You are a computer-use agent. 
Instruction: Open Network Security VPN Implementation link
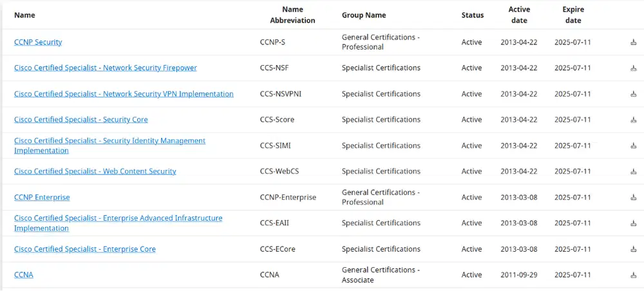tap(124, 93)
